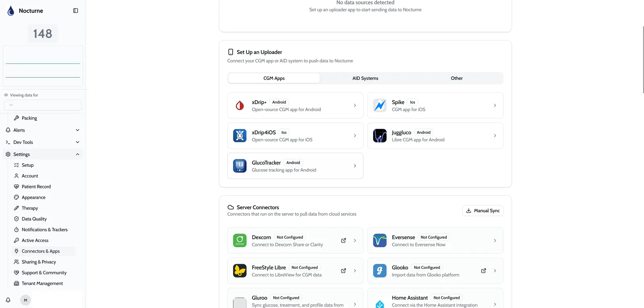Screen dimensions: 644x308
Task: Click the page vertical scrollbar
Action: tap(643, 60)
